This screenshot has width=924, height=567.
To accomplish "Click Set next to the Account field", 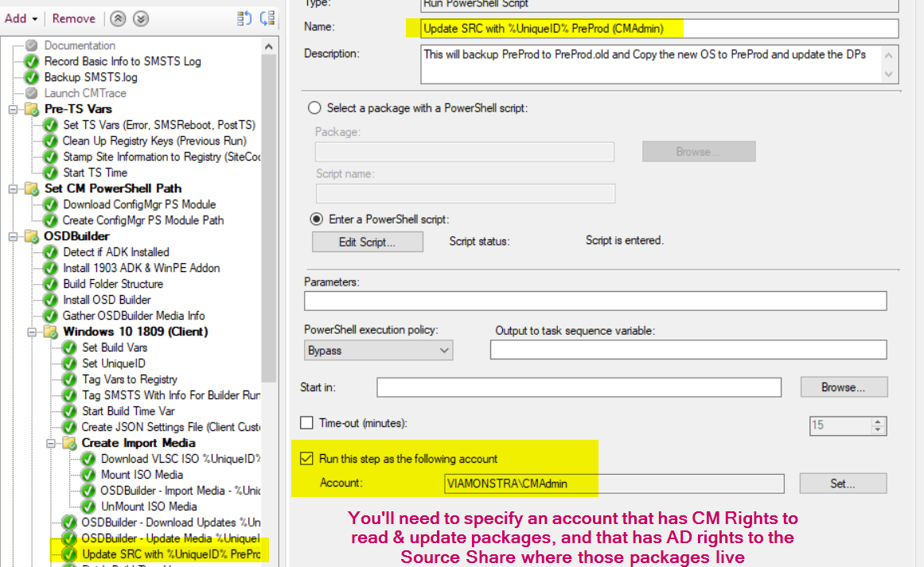I will point(842,483).
